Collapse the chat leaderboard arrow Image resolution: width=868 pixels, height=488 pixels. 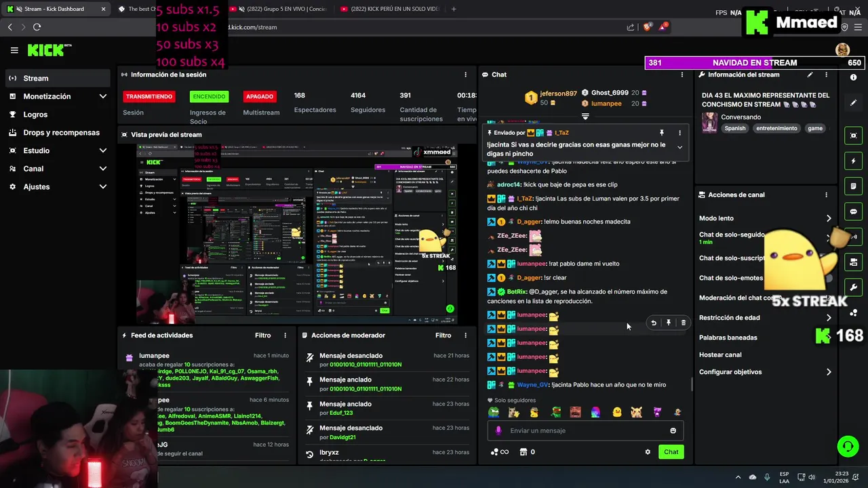[x=585, y=117]
